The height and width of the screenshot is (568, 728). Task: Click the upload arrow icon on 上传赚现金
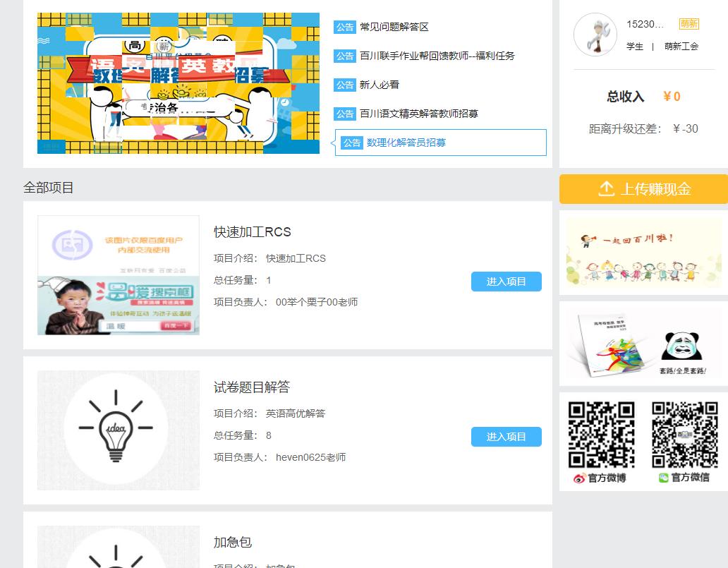607,189
